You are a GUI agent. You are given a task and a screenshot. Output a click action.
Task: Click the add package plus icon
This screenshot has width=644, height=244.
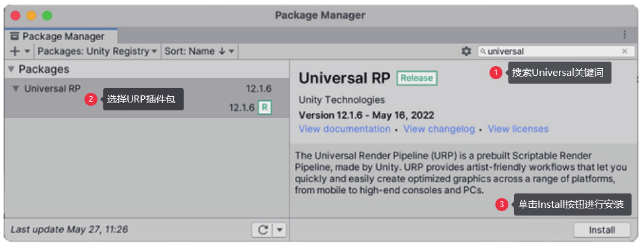(15, 51)
